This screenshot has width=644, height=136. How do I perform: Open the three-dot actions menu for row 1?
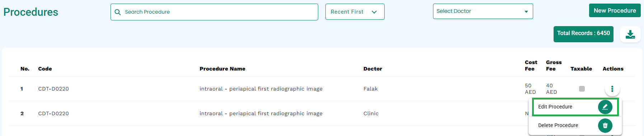point(612,89)
